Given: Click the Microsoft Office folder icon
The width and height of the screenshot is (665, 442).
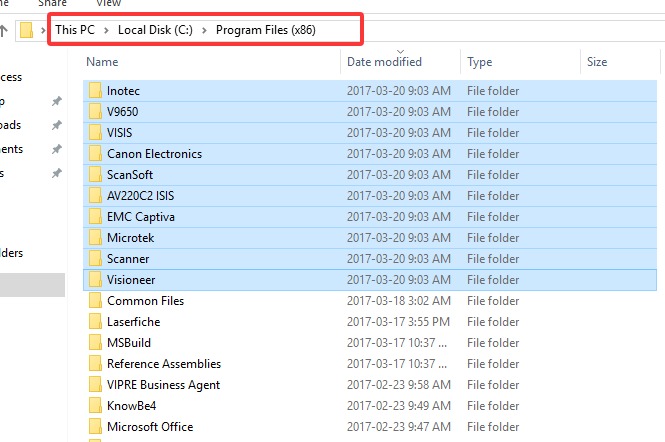Looking at the screenshot, I should (95, 427).
